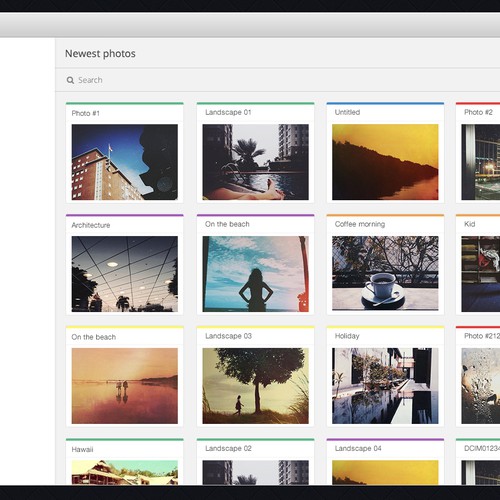This screenshot has height=500, width=500.
Task: Open the orange sunset On the beach photo
Action: [125, 386]
